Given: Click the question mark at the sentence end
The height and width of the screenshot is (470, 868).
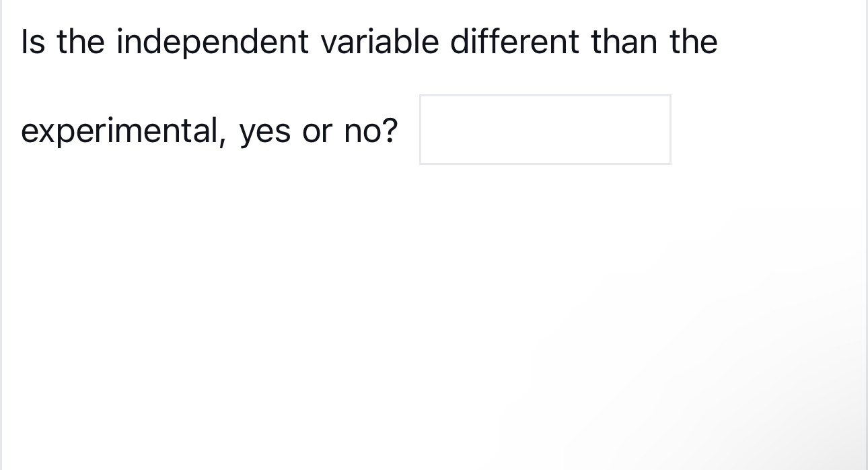Looking at the screenshot, I should [x=391, y=130].
